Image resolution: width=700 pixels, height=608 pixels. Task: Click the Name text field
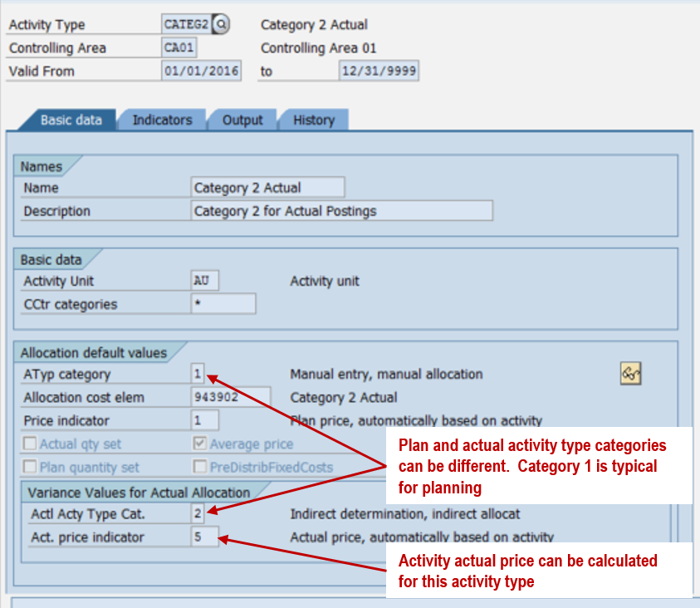267,188
